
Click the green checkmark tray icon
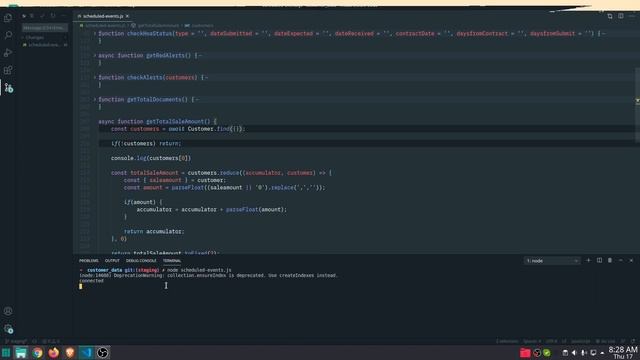click(x=547, y=353)
